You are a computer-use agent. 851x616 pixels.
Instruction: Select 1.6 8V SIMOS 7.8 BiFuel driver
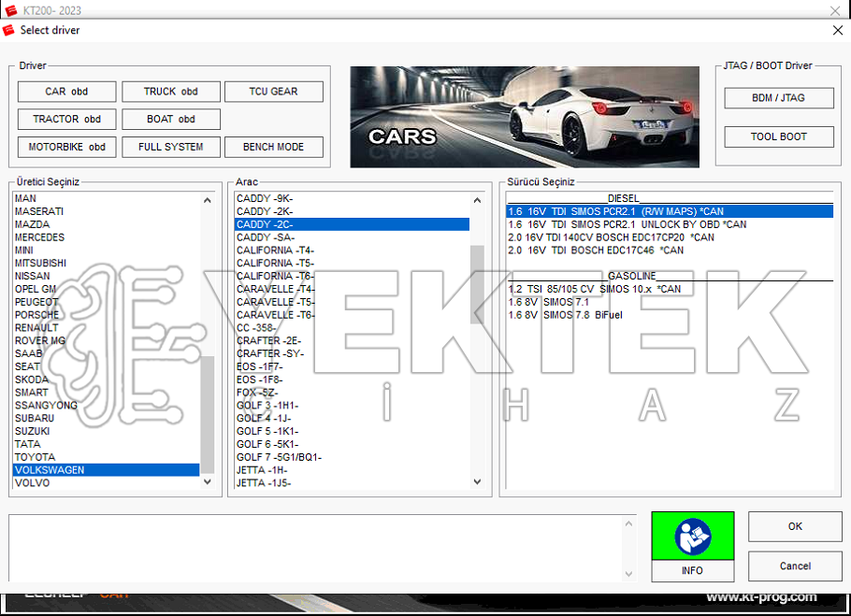[670, 315]
